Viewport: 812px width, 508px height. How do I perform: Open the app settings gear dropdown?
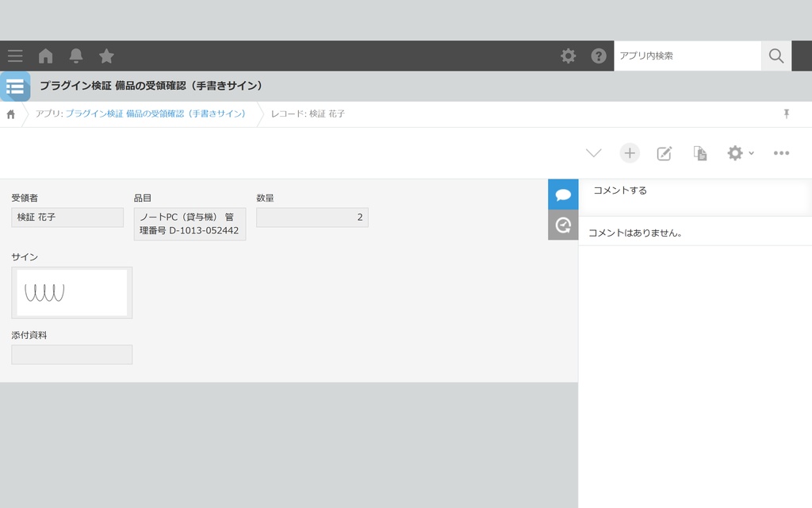point(741,153)
